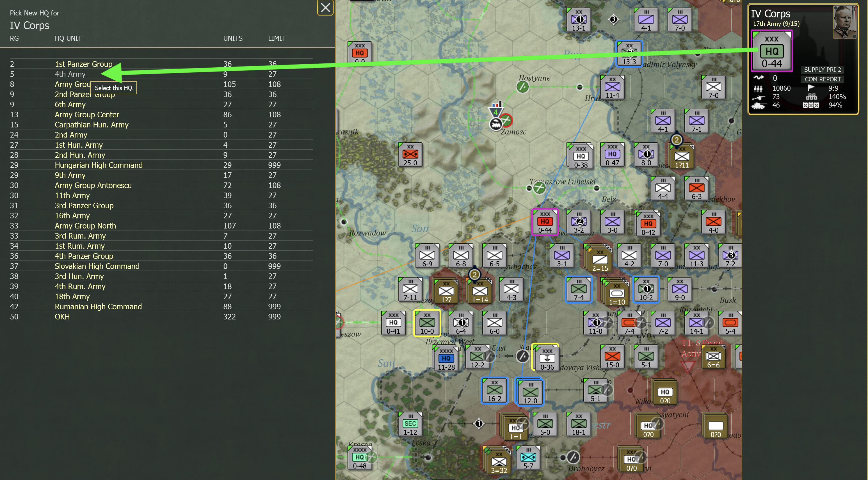
Task: Pick 4th Army as the new HQ
Action: [161, 74]
